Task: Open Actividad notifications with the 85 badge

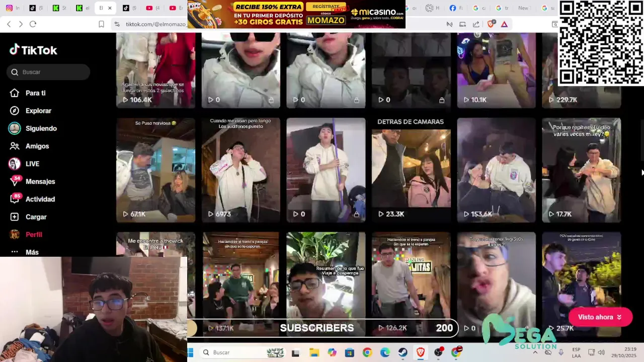Action: click(x=34, y=199)
